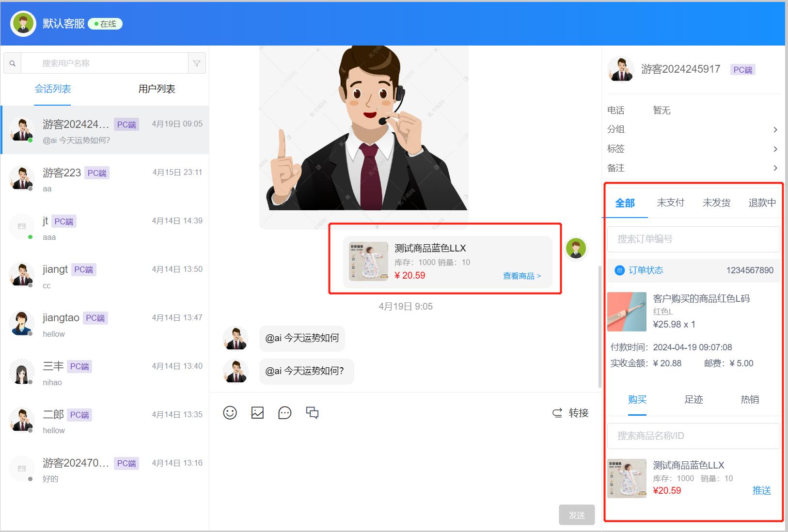Open the 游客223 conversation
Image resolution: width=788 pixels, height=532 pixels.
(x=105, y=178)
